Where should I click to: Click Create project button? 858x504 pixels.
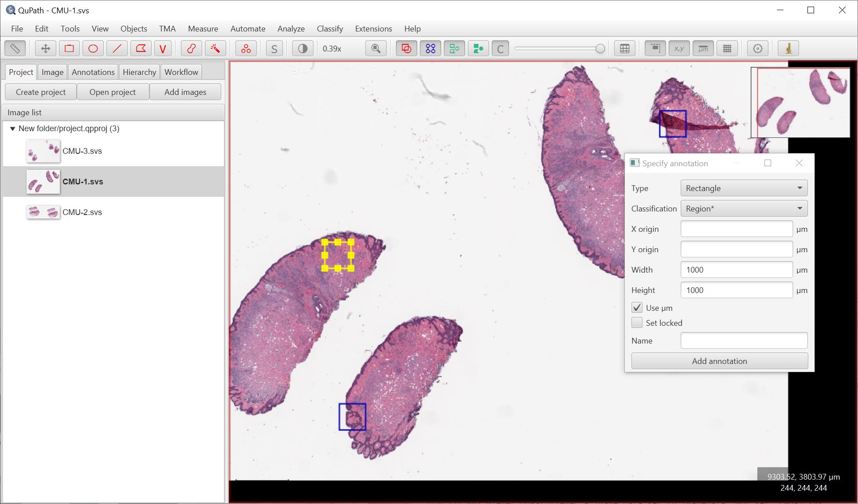pyautogui.click(x=41, y=92)
